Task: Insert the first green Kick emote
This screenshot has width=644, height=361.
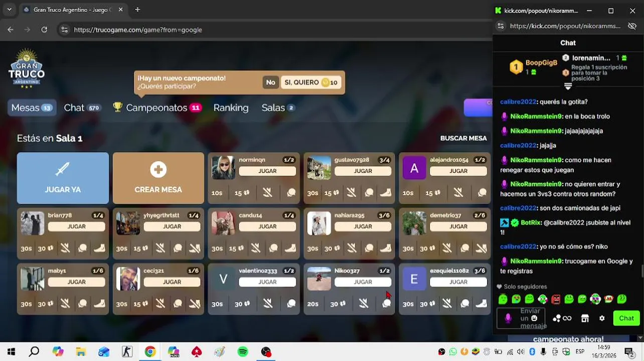Action: click(x=503, y=299)
